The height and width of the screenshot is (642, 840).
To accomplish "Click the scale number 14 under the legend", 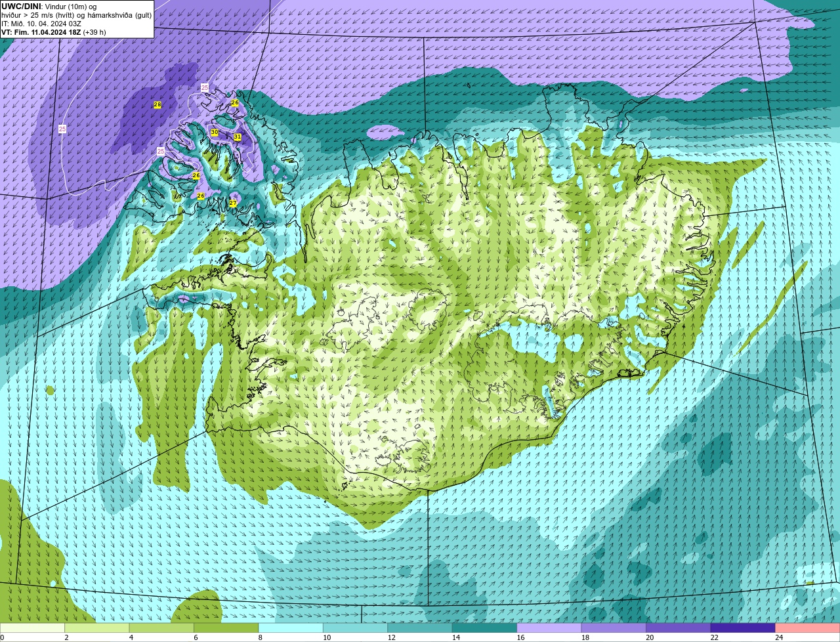I will coord(455,637).
